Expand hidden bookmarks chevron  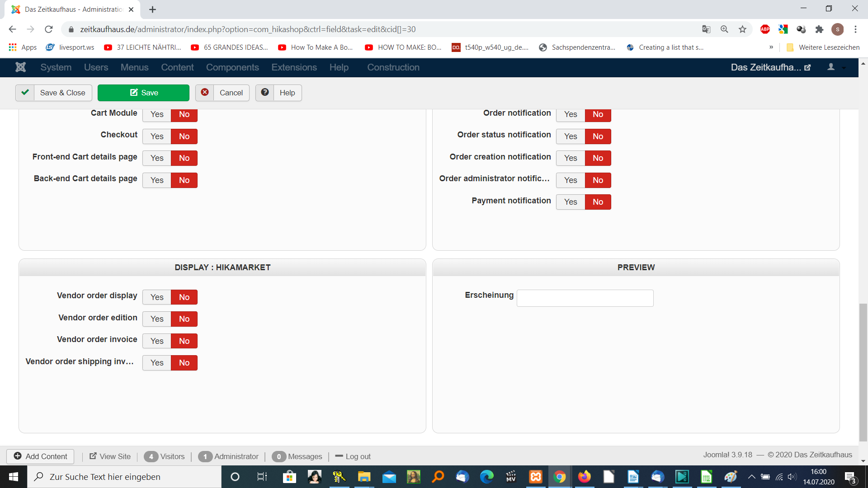click(x=771, y=47)
